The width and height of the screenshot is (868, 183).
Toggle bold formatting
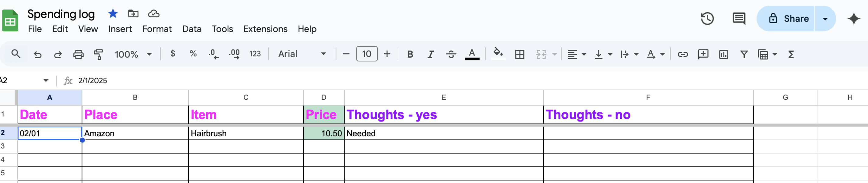click(410, 54)
